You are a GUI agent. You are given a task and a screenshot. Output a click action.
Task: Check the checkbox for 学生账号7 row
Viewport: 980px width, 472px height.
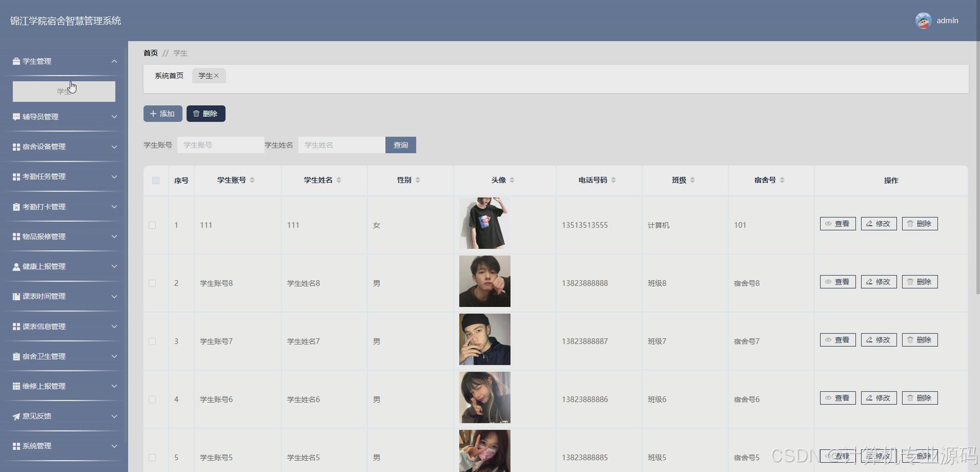click(152, 341)
